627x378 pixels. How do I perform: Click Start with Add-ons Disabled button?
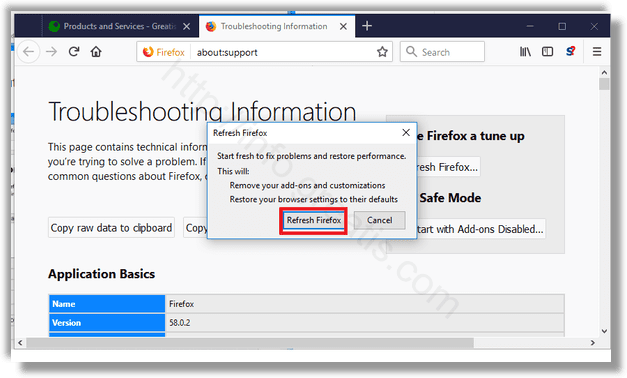click(481, 229)
